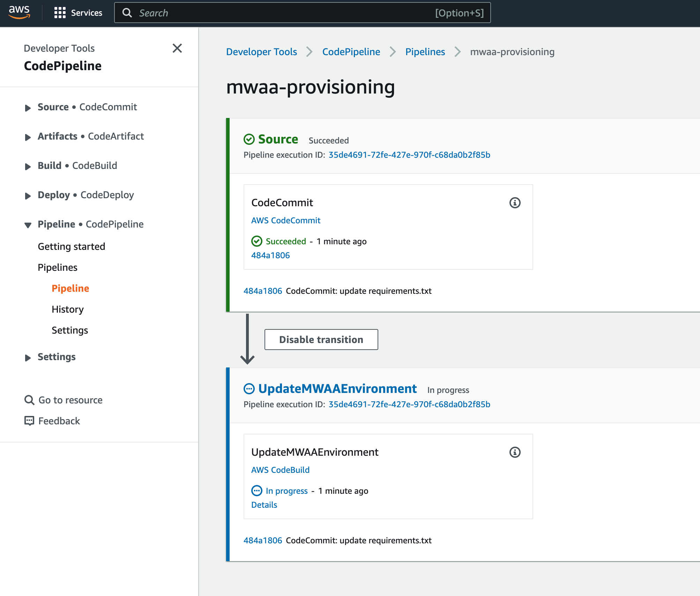Click the Go to resource text

pyautogui.click(x=70, y=400)
